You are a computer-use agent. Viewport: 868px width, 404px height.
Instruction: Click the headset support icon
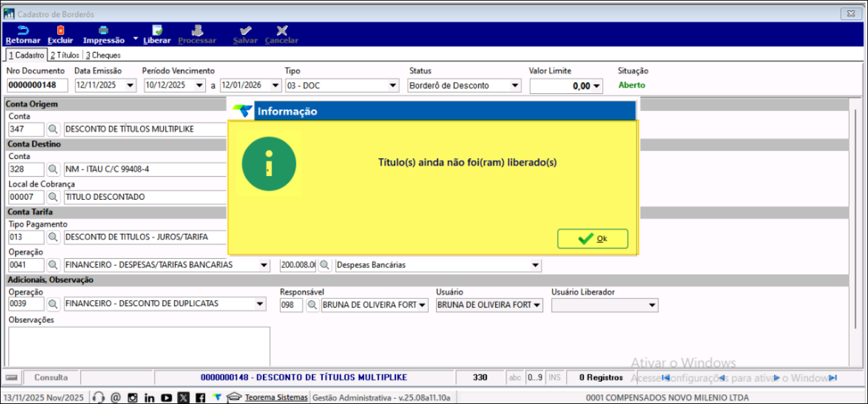point(99,397)
